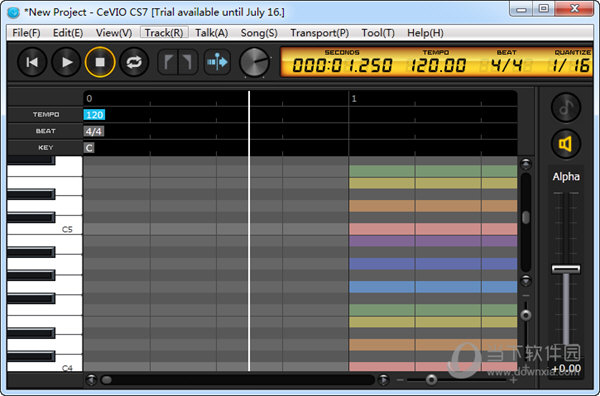Image resolution: width=600 pixels, height=396 pixels.
Task: Click the vertical zoom slider knob
Action: [x=526, y=315]
